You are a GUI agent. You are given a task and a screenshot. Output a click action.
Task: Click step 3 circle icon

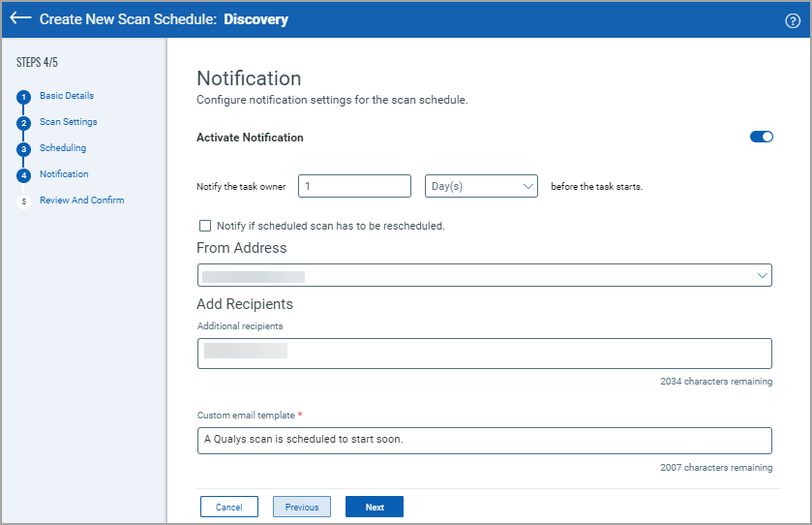pos(24,149)
